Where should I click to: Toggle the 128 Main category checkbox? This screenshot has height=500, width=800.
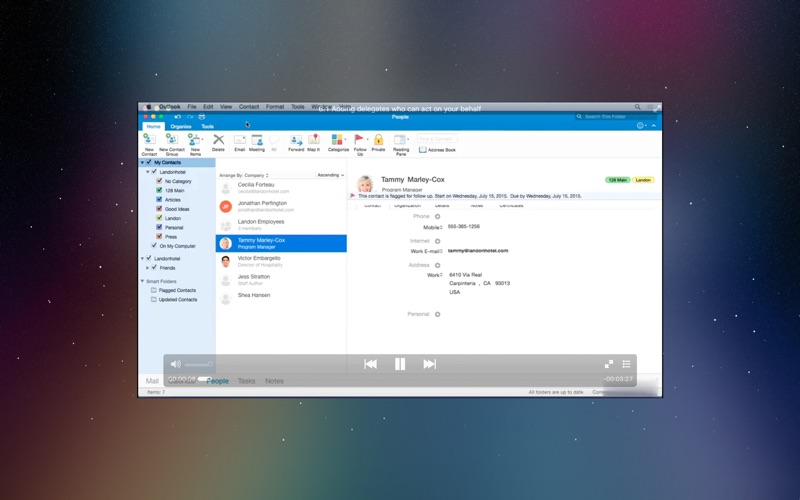point(159,190)
